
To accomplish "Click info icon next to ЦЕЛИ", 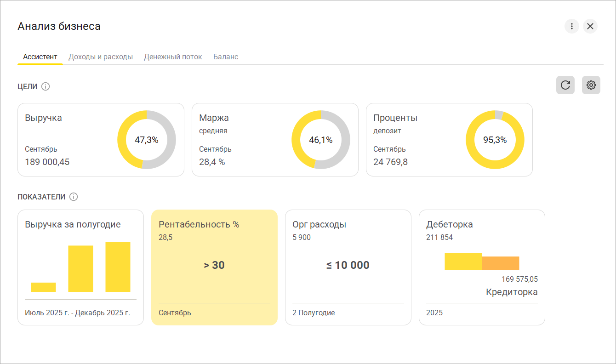I will [x=46, y=86].
